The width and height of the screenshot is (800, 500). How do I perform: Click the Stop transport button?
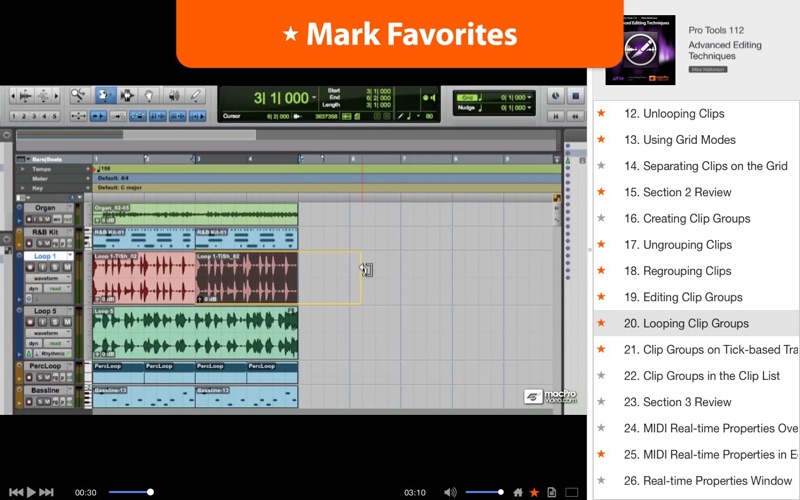pyautogui.click(x=576, y=95)
